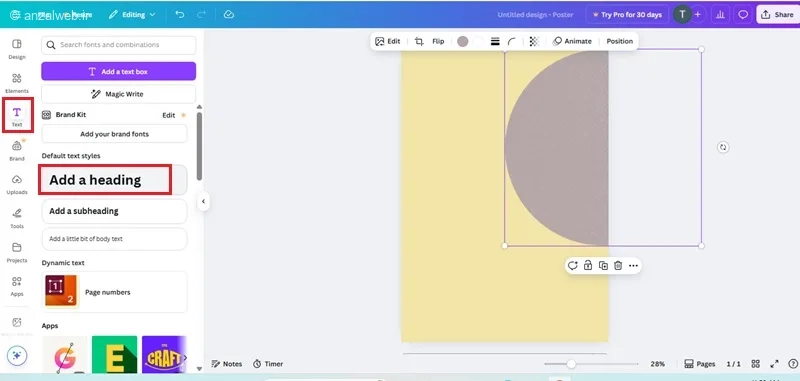Duplicate the selected element
The width and height of the screenshot is (800, 381).
603,266
